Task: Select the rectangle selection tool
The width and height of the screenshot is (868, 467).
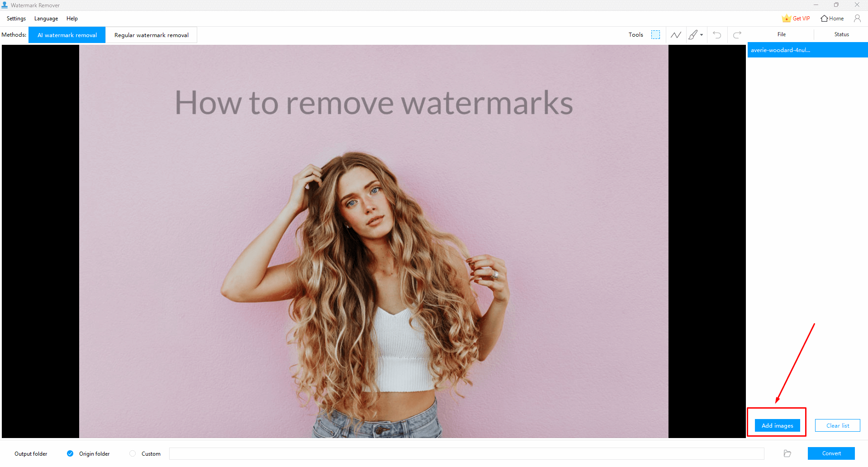Action: (655, 35)
